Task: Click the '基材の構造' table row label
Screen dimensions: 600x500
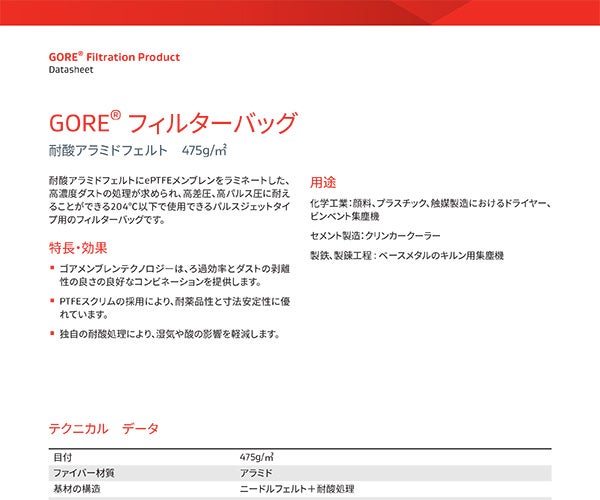Action: (77, 489)
